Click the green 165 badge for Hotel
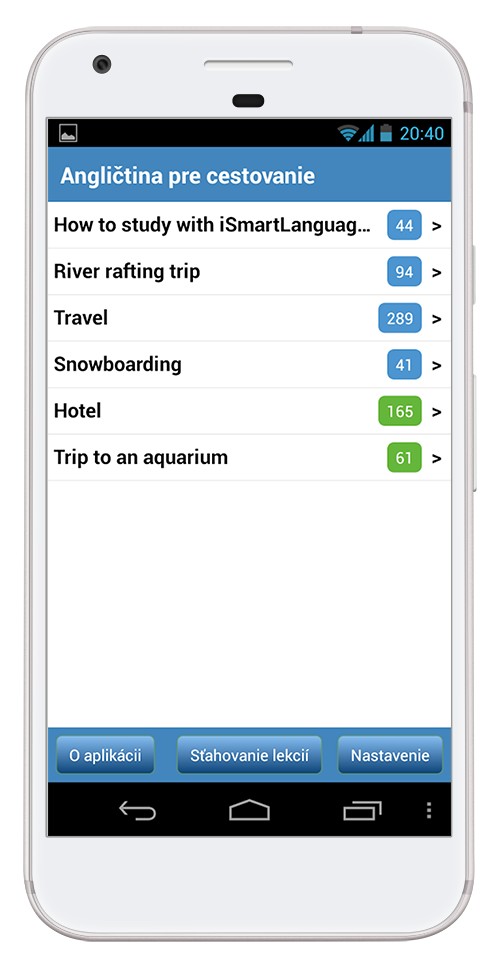 click(x=400, y=411)
